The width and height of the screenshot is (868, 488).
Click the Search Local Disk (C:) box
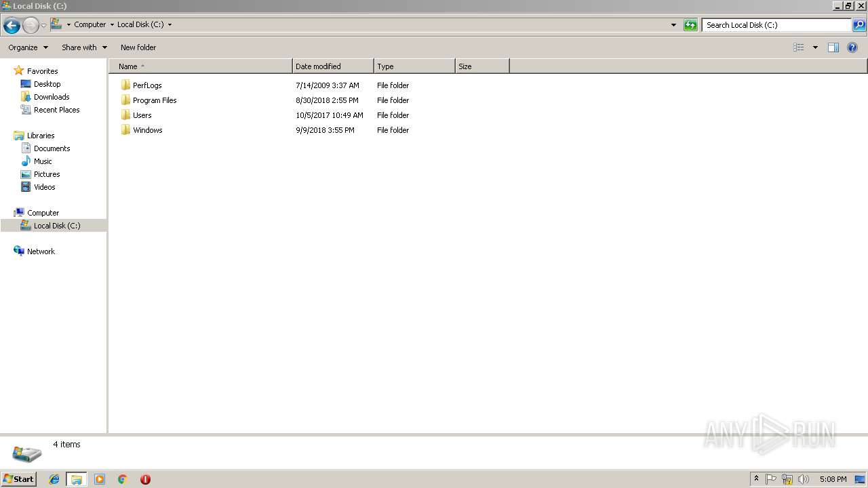776,25
